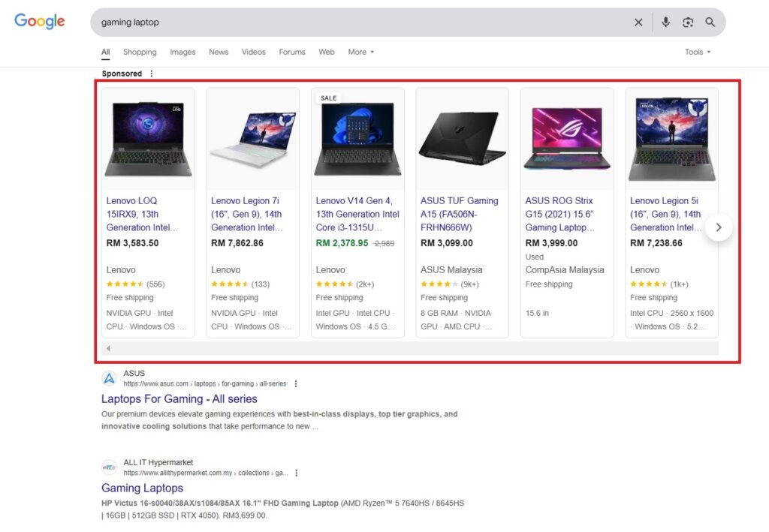Click the carousel scrollbar left arrow
The height and width of the screenshot is (532, 769).
tap(108, 347)
